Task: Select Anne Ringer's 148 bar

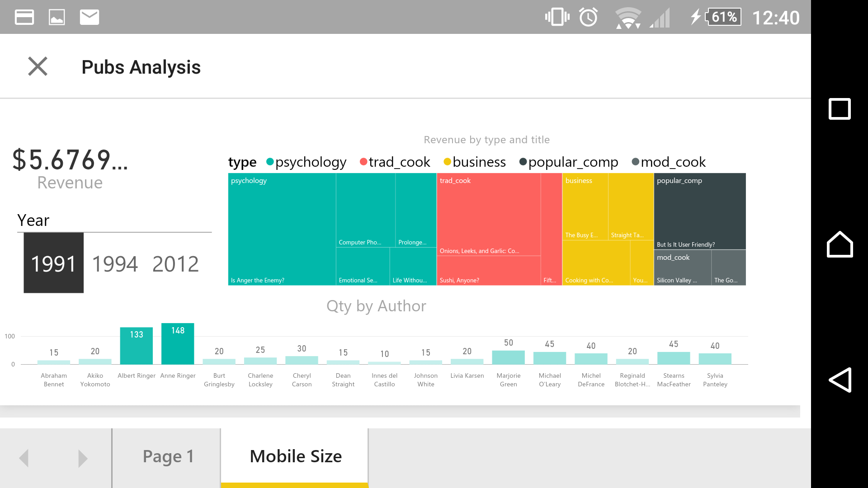Action: point(178,343)
